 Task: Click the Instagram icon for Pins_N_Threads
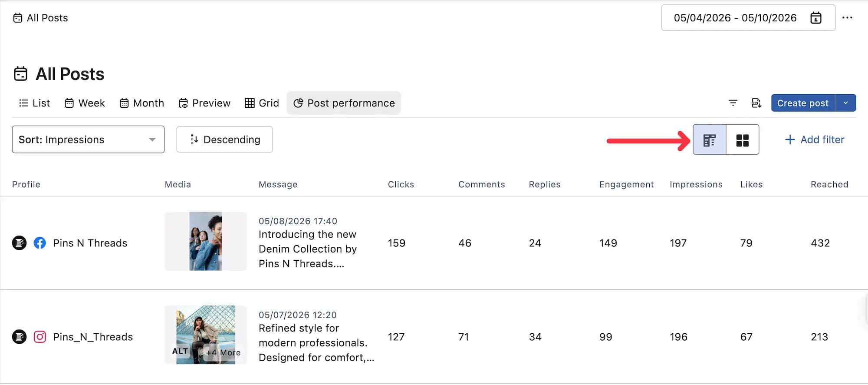point(39,337)
